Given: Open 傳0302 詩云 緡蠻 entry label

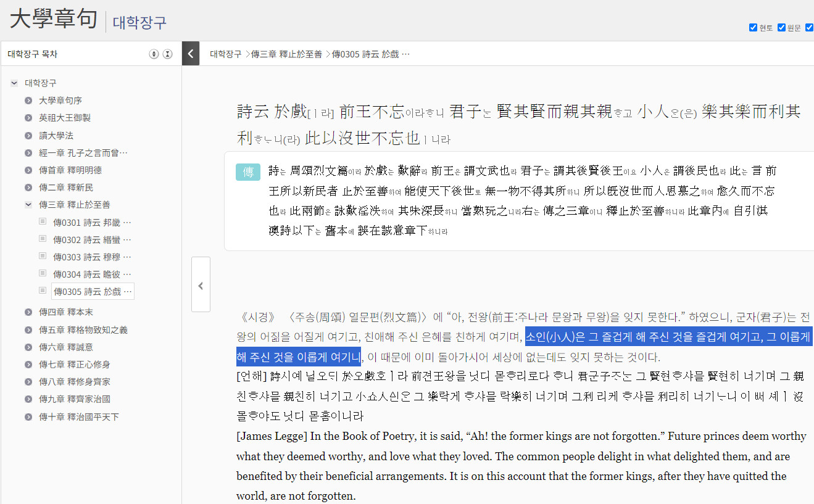Looking at the screenshot, I should tap(93, 239).
